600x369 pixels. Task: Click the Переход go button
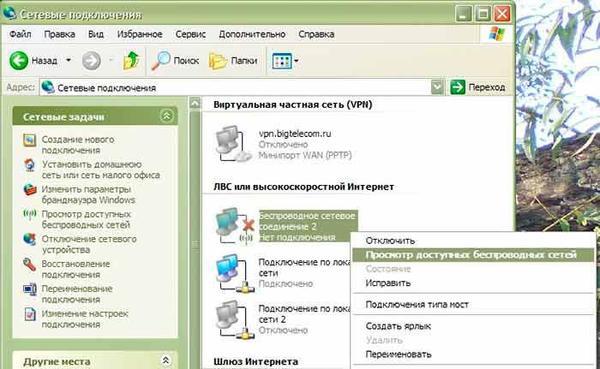point(478,88)
